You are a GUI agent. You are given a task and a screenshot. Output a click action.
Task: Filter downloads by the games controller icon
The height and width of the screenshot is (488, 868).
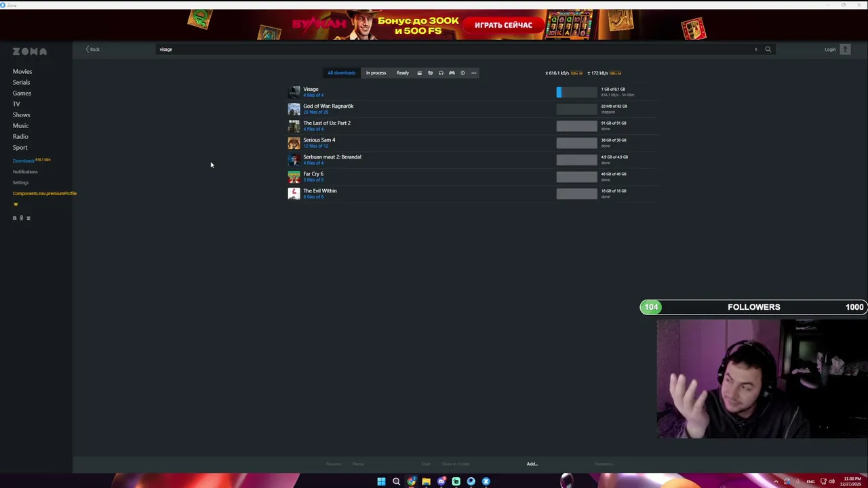click(x=452, y=73)
